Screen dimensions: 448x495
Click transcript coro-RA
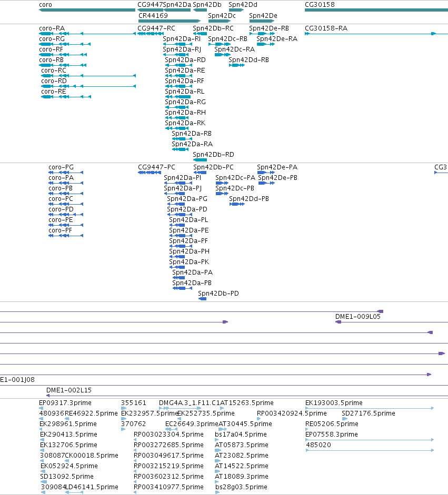pyautogui.click(x=87, y=34)
